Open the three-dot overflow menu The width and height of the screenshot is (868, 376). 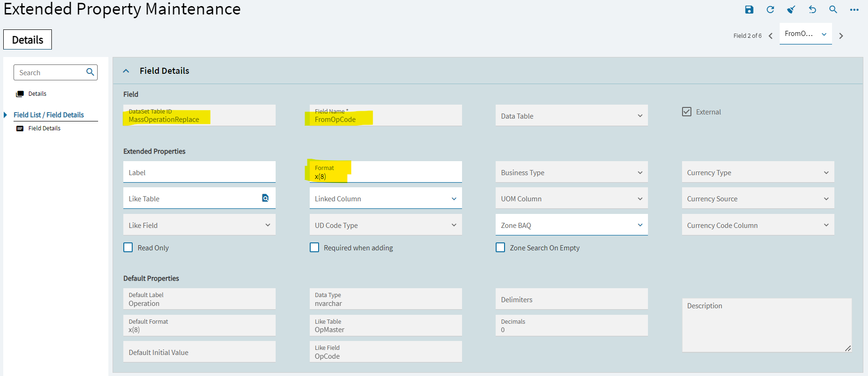[854, 10]
